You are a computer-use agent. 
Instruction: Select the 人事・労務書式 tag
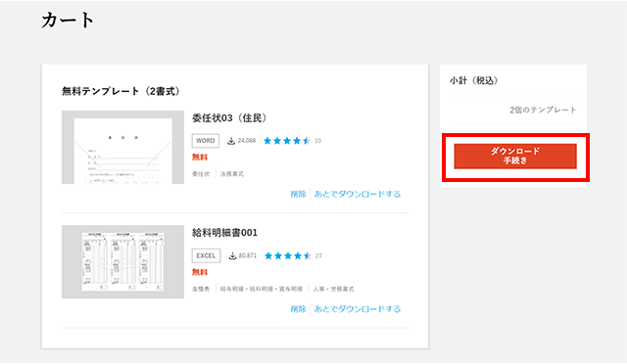pos(333,289)
